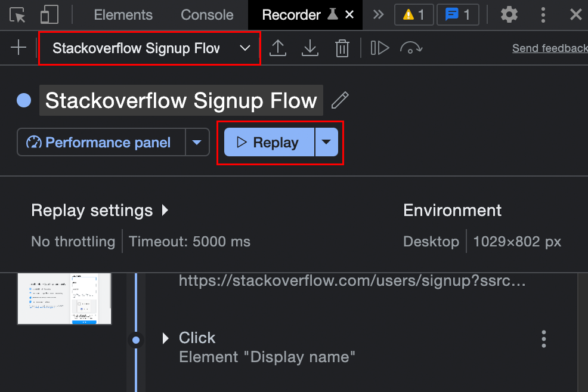The image size is (588, 392).
Task: Open the Performance panel dropdown arrow
Action: pos(197,142)
